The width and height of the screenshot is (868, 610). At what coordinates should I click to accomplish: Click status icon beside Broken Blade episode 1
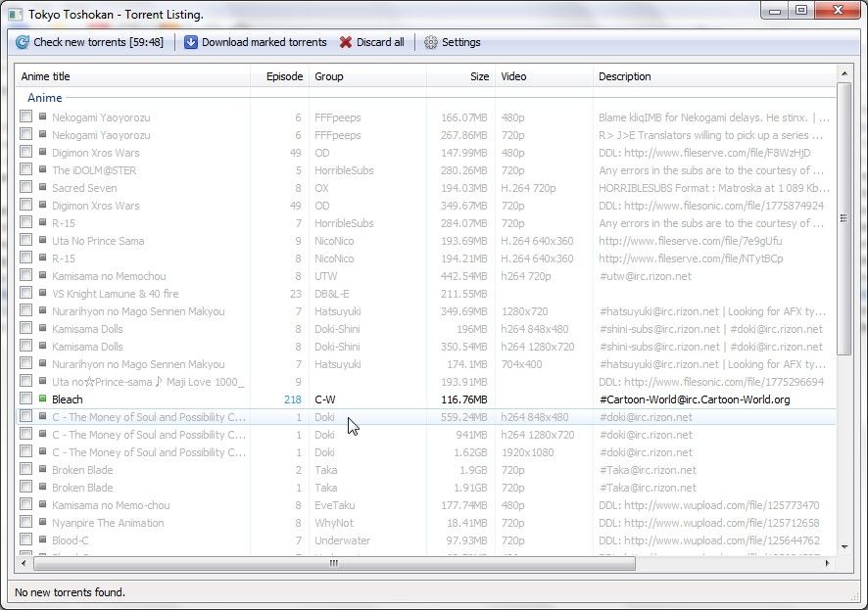click(43, 487)
